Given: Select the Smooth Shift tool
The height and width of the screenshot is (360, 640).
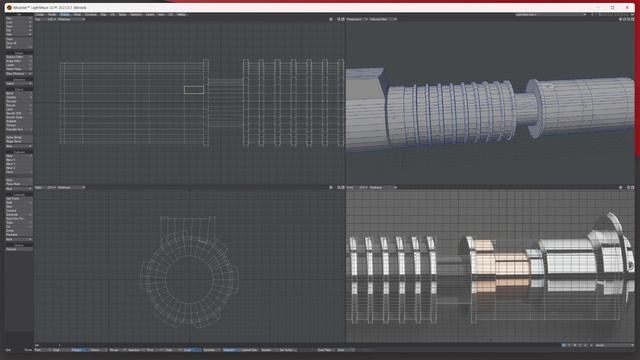Looking at the screenshot, I should click(x=19, y=113).
